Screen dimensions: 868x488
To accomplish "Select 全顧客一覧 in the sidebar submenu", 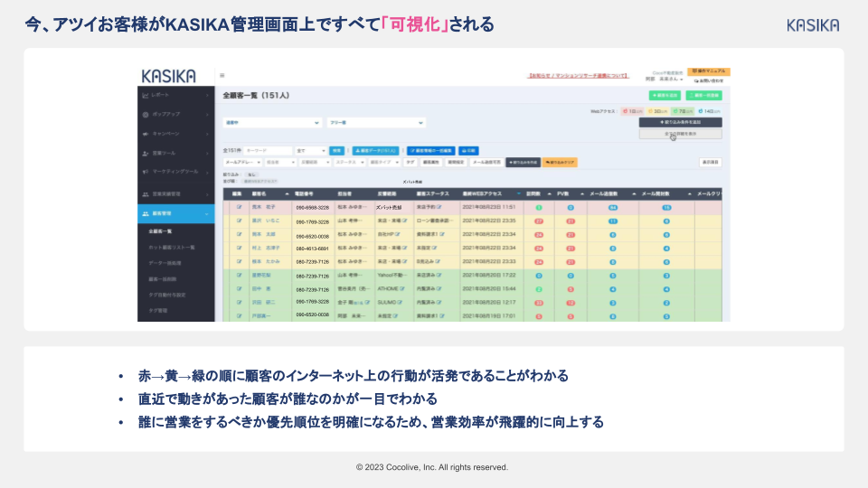I will [x=161, y=231].
